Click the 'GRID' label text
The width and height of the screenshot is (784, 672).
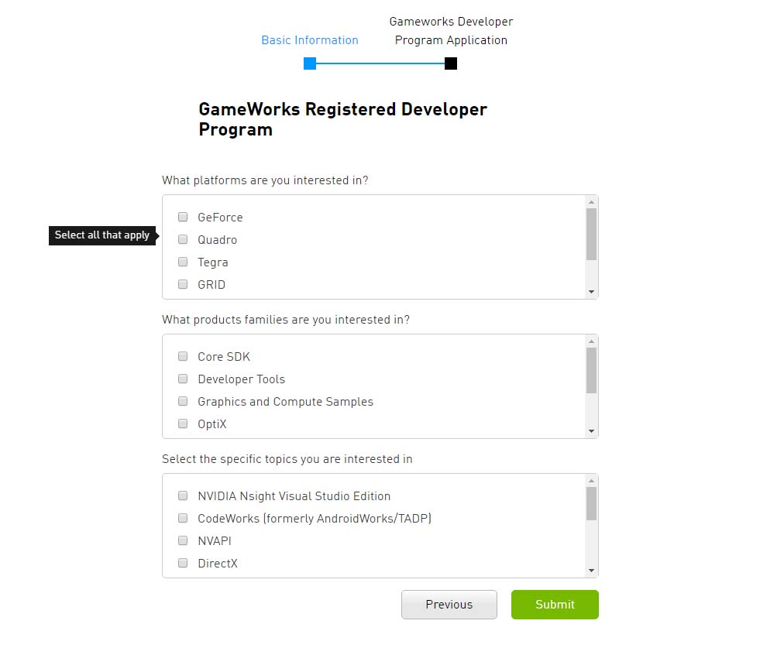[211, 285]
